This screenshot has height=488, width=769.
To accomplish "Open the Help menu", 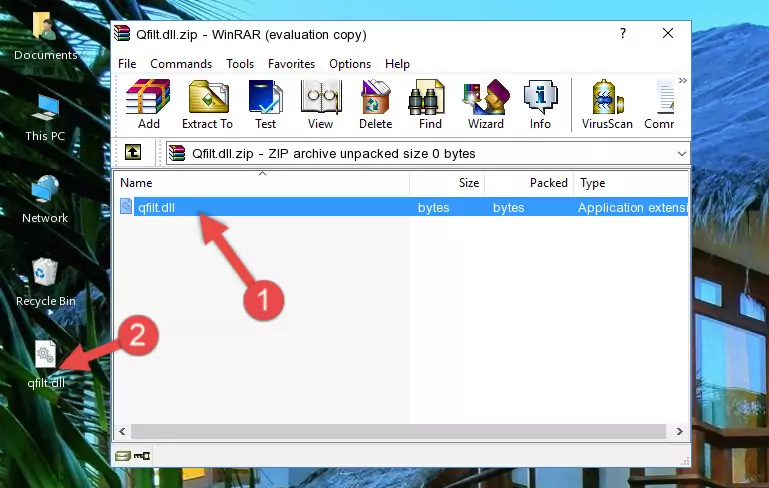I will pyautogui.click(x=397, y=64).
